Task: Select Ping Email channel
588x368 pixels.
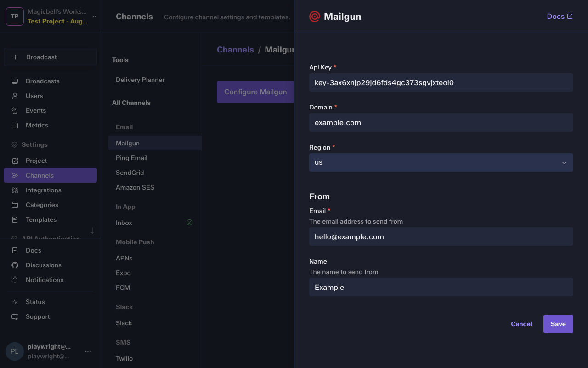Action: click(x=155, y=158)
